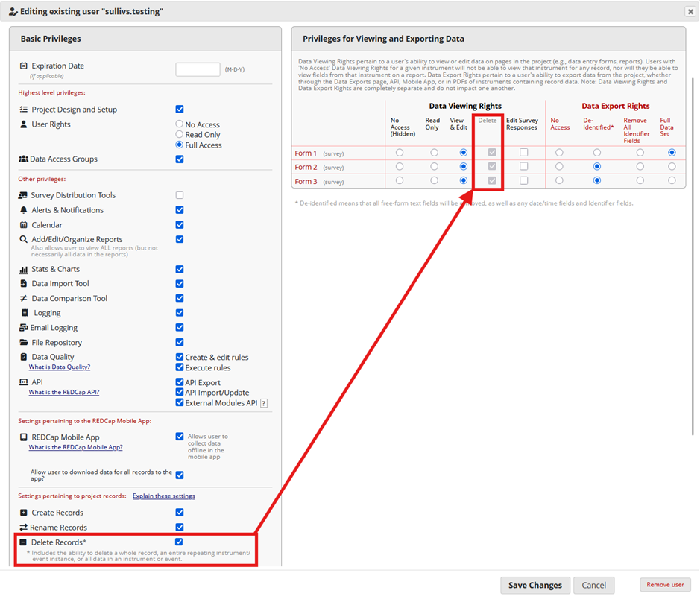Click the Expiration Date calendar icon
Viewport: 700px width, 611px height.
(x=24, y=66)
